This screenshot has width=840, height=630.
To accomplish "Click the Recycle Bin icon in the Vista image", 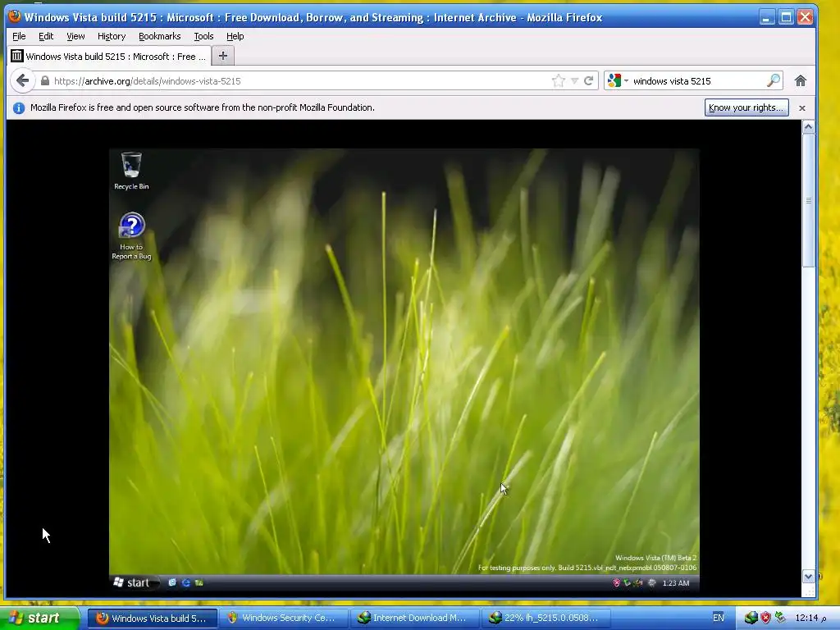I will (131, 171).
